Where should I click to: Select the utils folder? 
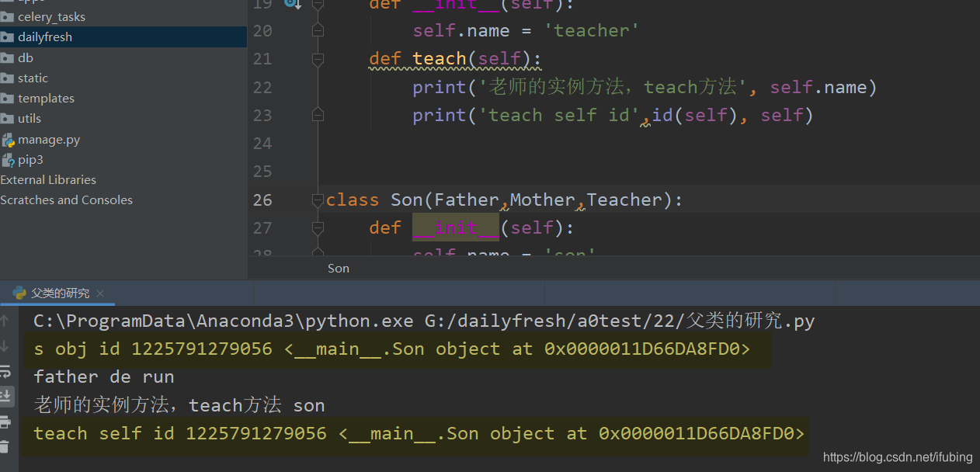[30, 119]
